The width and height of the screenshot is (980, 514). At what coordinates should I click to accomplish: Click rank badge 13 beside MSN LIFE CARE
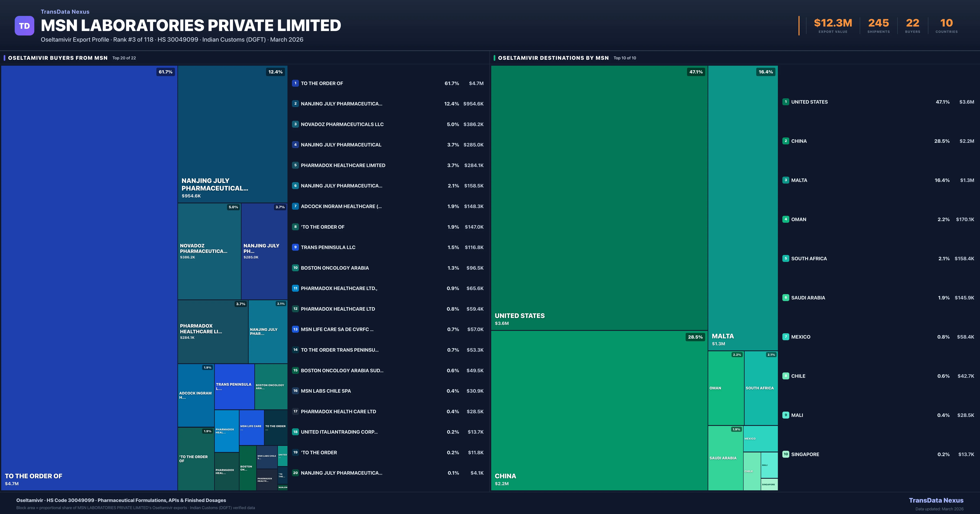point(295,329)
